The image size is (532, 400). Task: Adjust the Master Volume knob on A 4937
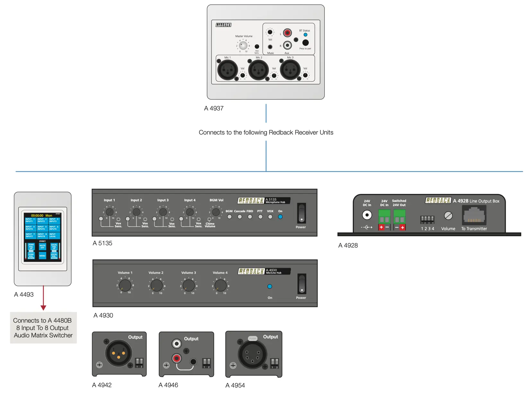pos(243,46)
